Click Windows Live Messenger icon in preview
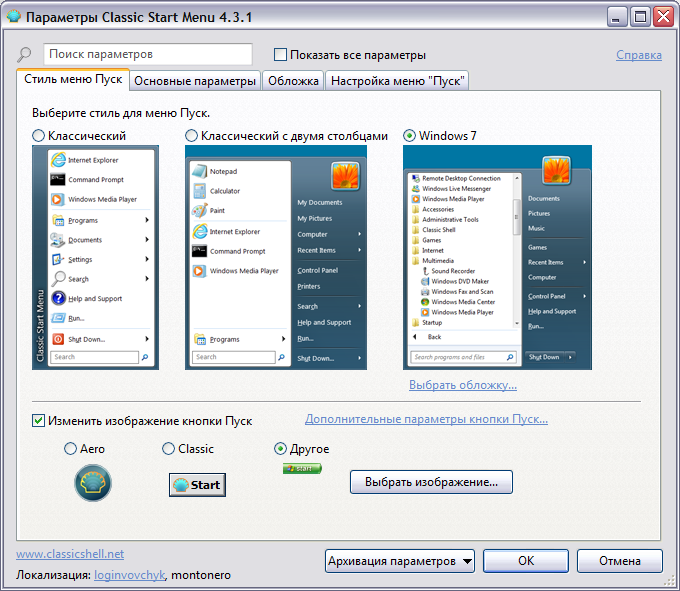680x591 pixels. (416, 189)
